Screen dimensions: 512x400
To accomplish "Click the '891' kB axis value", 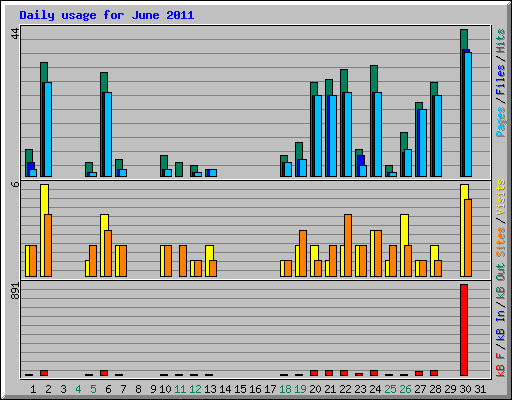I will 15,291.
